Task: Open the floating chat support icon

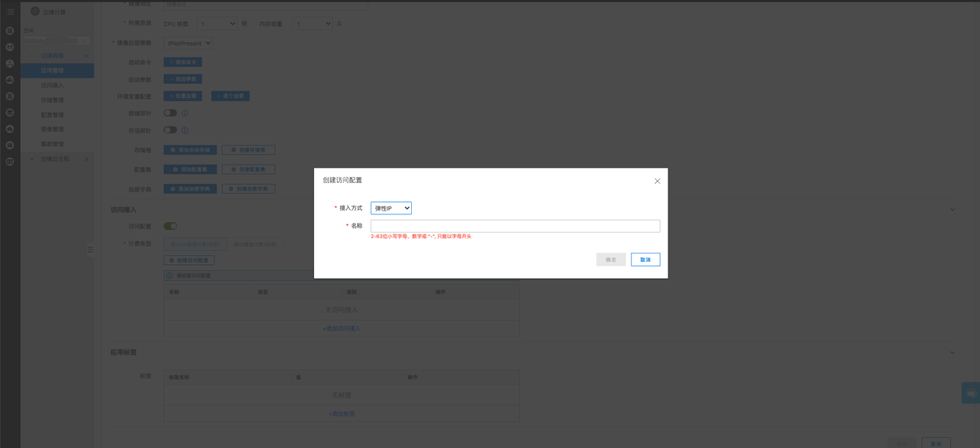Action: [971, 394]
